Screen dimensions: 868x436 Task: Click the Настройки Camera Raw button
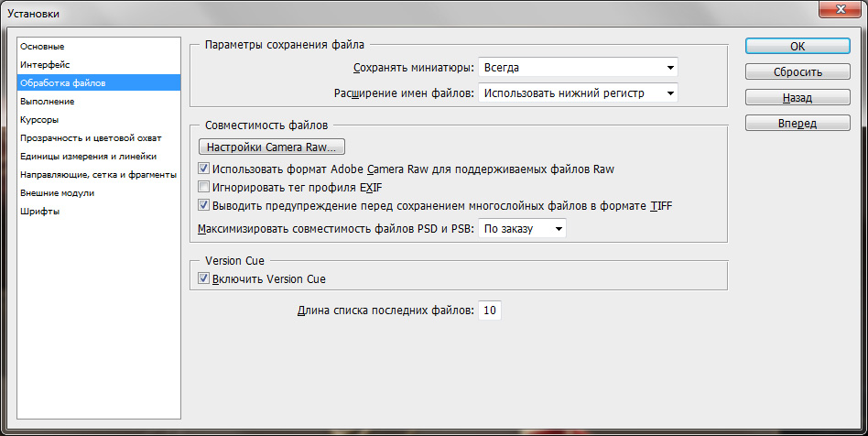click(x=272, y=147)
